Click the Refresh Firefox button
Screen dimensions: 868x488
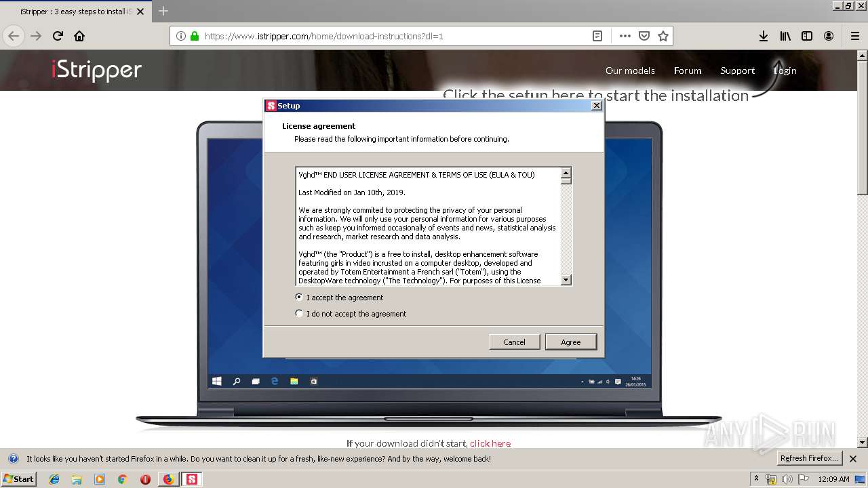pos(810,458)
